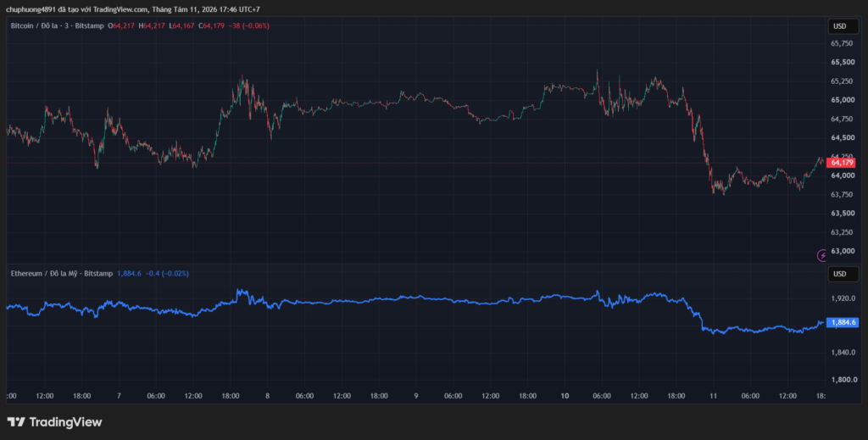Click the 64,000 price axis label
The width and height of the screenshot is (868, 440).
tap(842, 175)
